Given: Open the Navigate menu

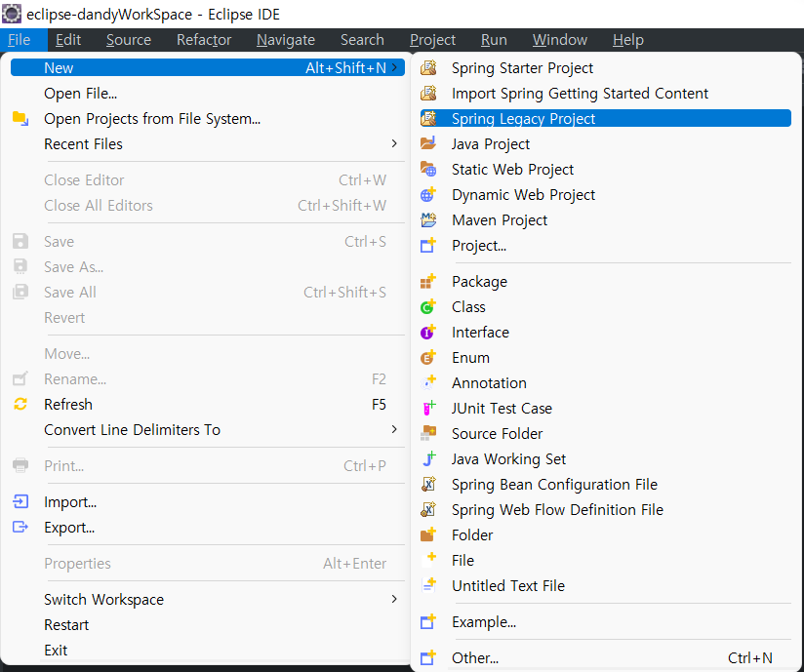Looking at the screenshot, I should [x=286, y=40].
